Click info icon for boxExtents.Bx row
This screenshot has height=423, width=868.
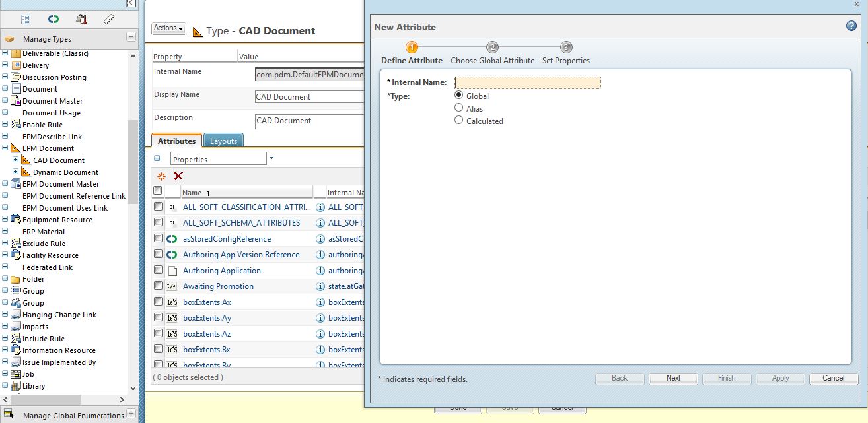[320, 350]
